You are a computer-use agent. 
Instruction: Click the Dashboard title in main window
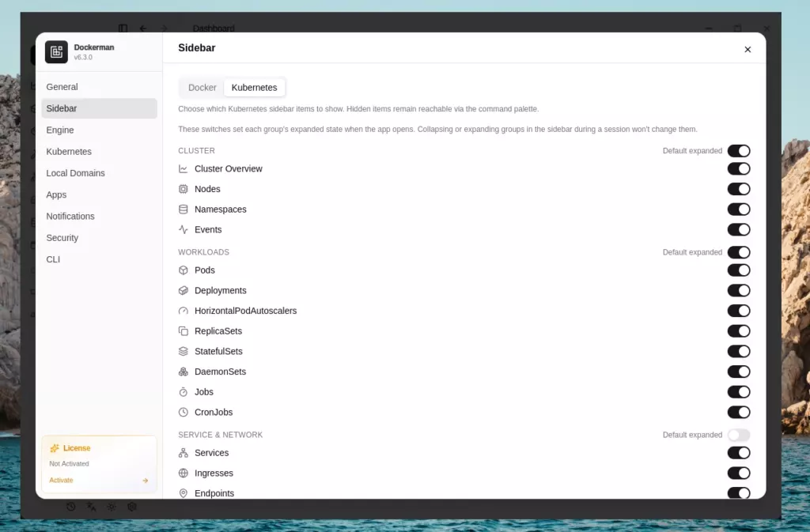point(214,28)
